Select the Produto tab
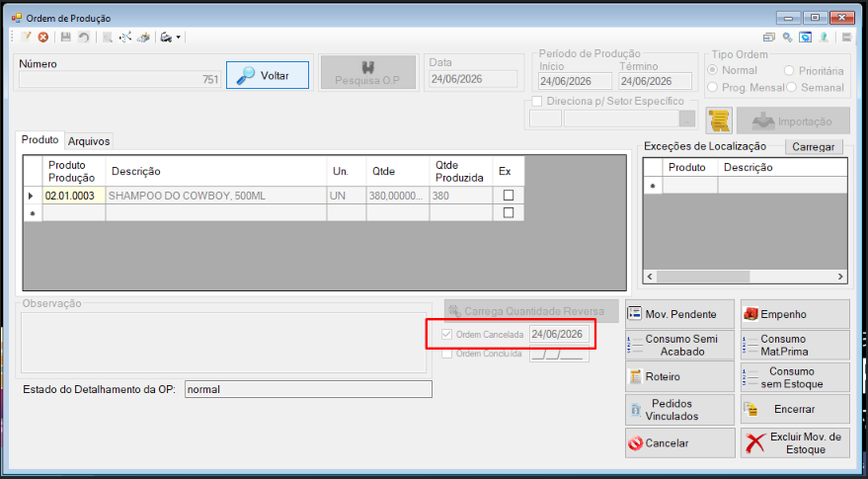The width and height of the screenshot is (868, 479). 40,140
